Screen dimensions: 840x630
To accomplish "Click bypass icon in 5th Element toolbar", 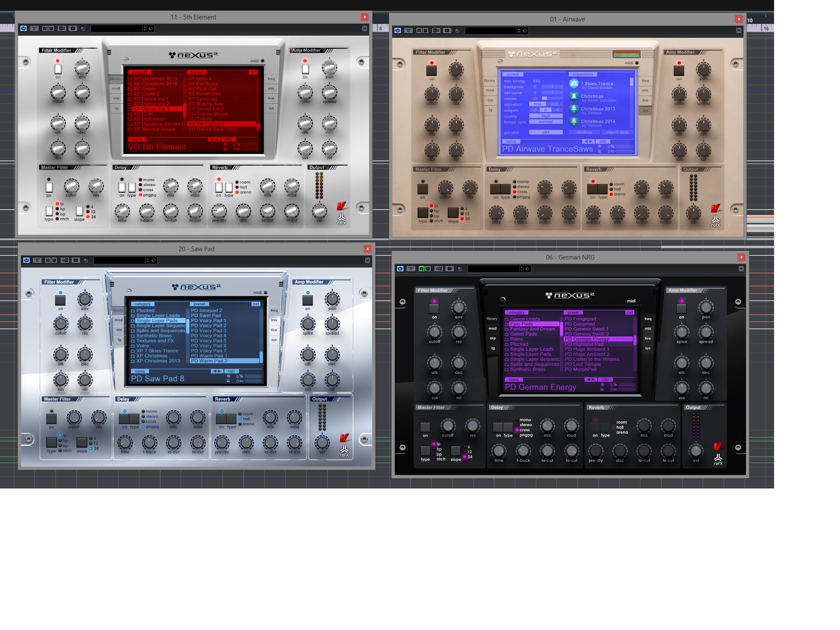I will coord(34,29).
